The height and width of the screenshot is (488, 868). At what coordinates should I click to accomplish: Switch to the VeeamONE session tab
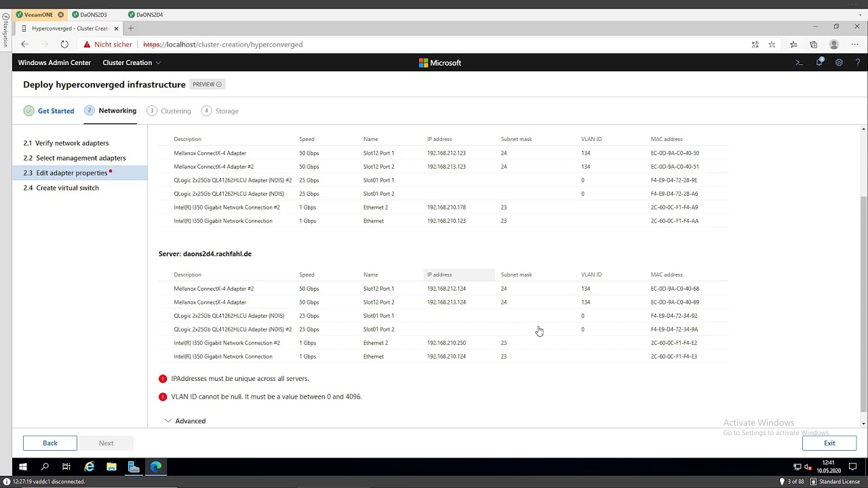[x=39, y=14]
